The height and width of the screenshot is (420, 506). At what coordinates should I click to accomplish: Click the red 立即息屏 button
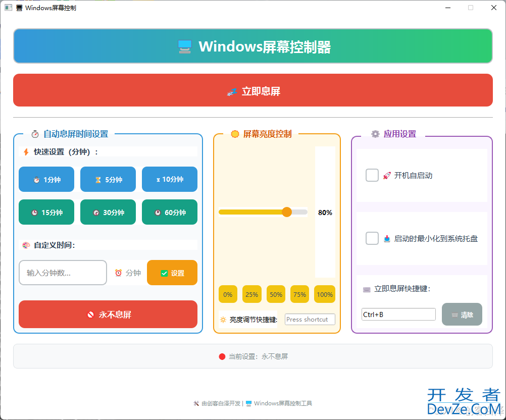pos(252,90)
